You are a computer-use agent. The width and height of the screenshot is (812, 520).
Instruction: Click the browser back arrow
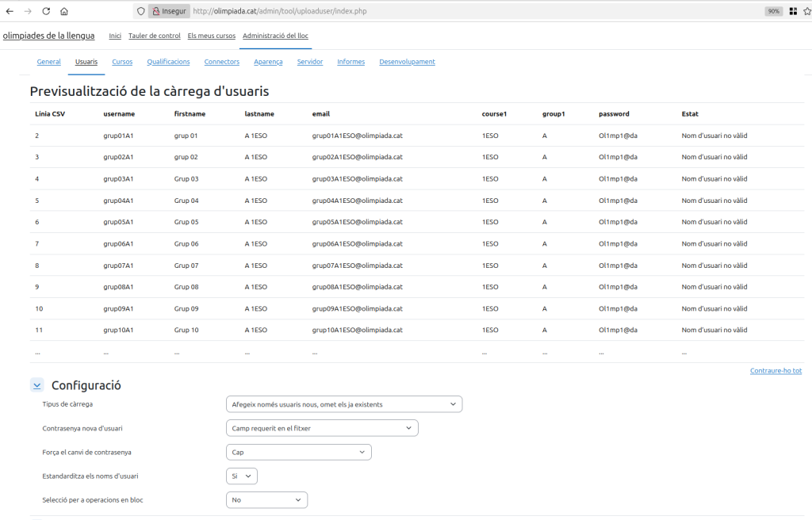tap(10, 11)
